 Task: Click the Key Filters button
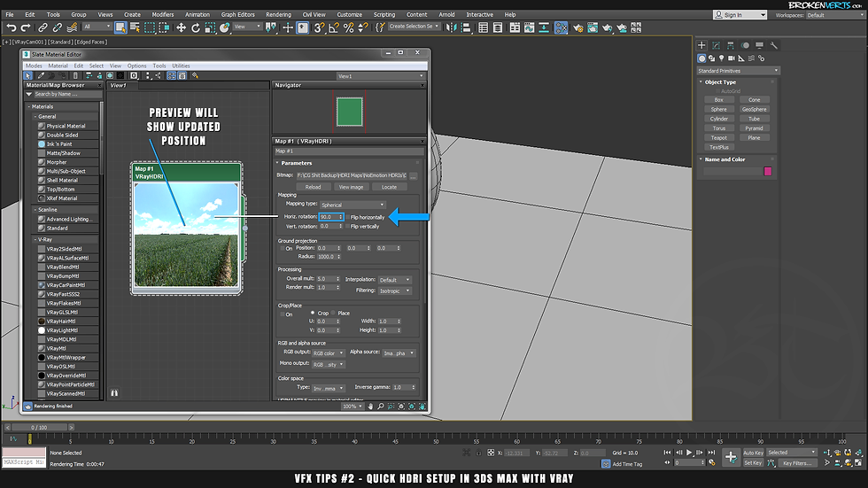[x=797, y=463]
